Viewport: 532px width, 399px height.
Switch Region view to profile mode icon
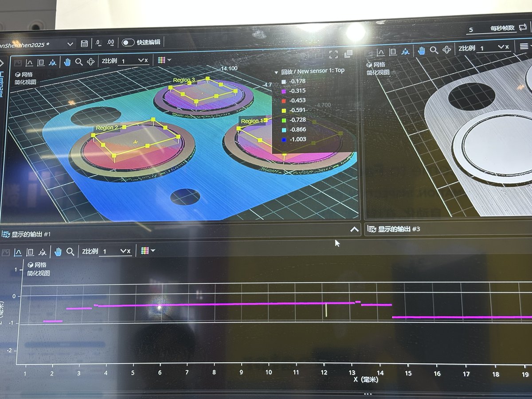tap(29, 63)
